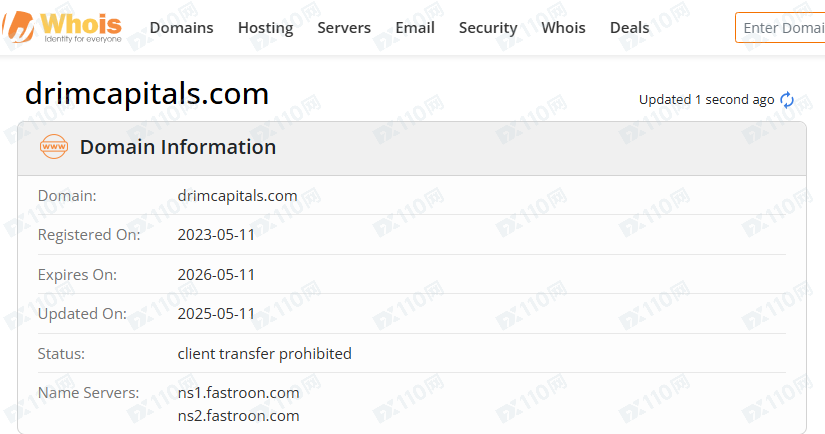825x434 pixels.
Task: Open the Deals menu item
Action: [x=629, y=28]
